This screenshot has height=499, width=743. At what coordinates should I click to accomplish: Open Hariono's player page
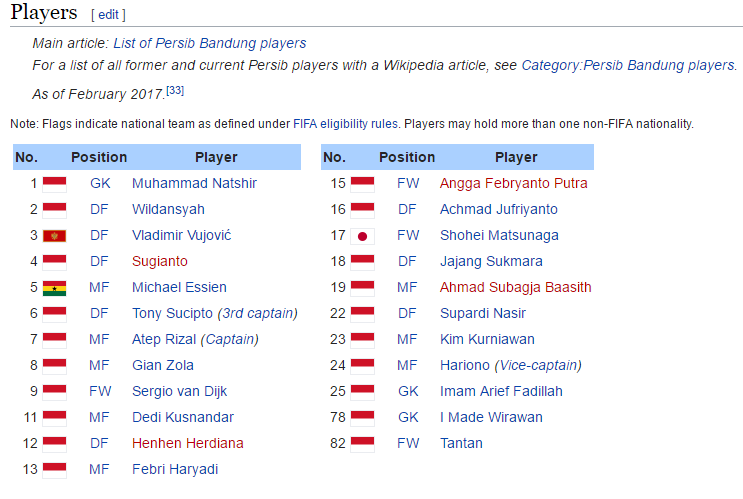point(464,366)
